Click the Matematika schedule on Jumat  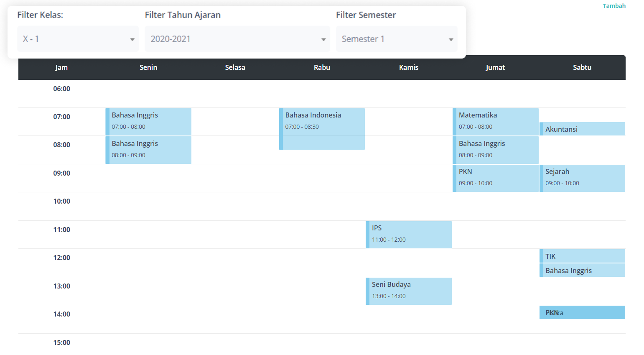pyautogui.click(x=496, y=121)
